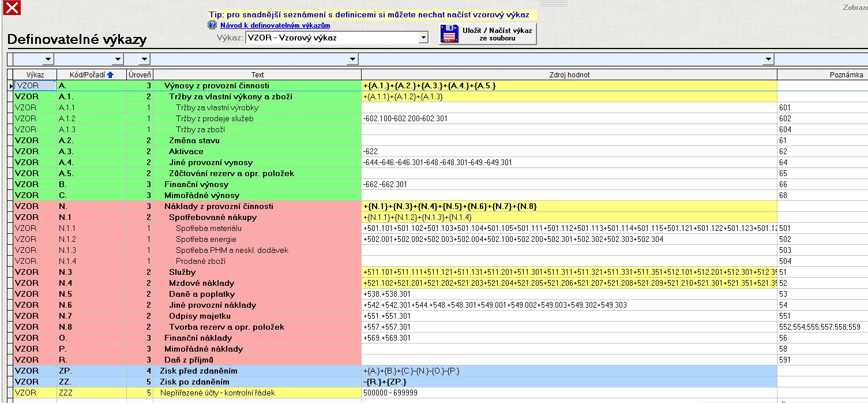
Task: Select the range 500000 - 699999 cell
Action: [x=569, y=393]
